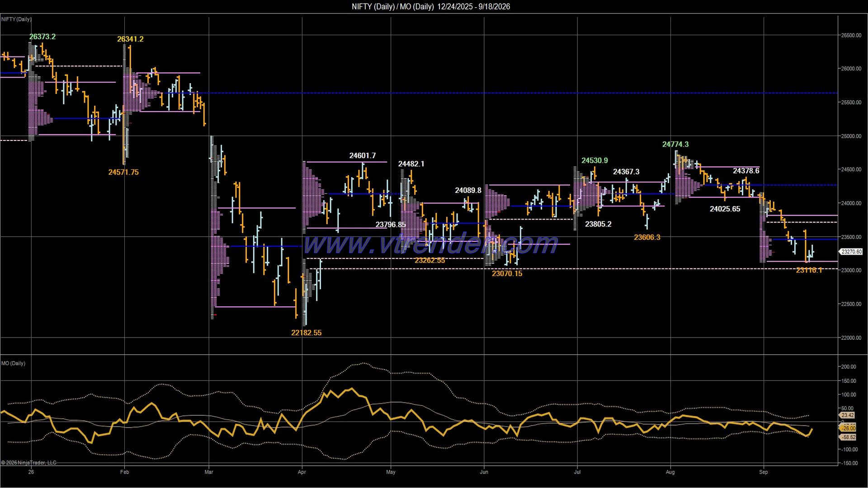Select the MO (Daily) indicator panel label
This screenshot has height=488, width=868.
tap(13, 363)
